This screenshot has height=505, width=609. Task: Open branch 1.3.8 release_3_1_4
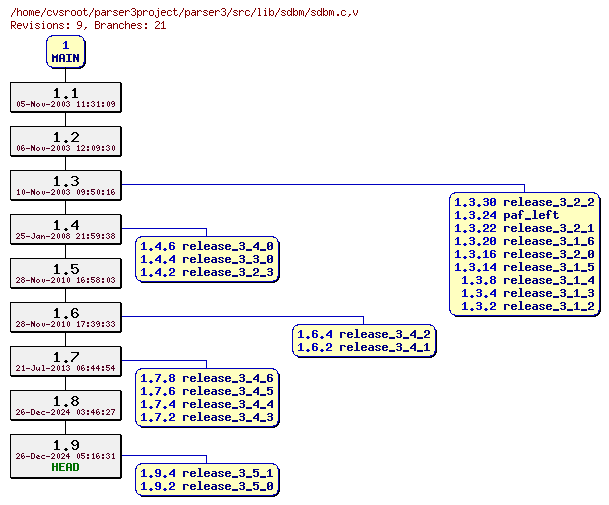point(528,280)
